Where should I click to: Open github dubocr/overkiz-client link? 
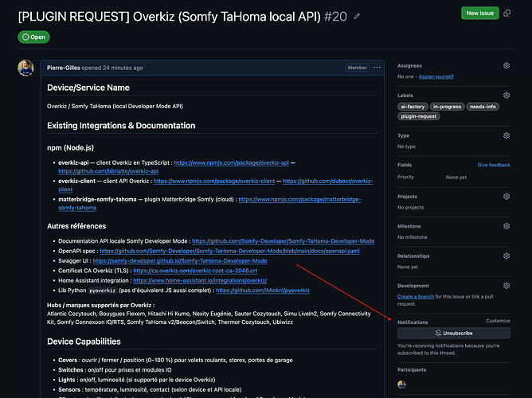pos(327,181)
